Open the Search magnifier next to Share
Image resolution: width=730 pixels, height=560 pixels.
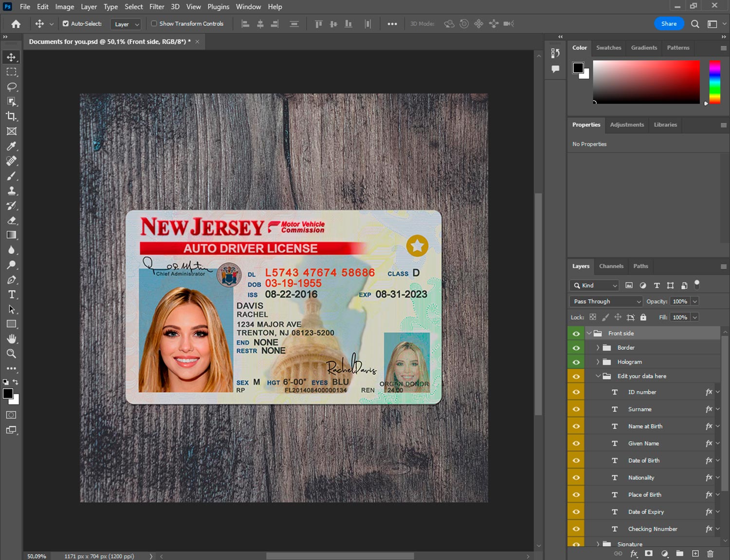695,24
